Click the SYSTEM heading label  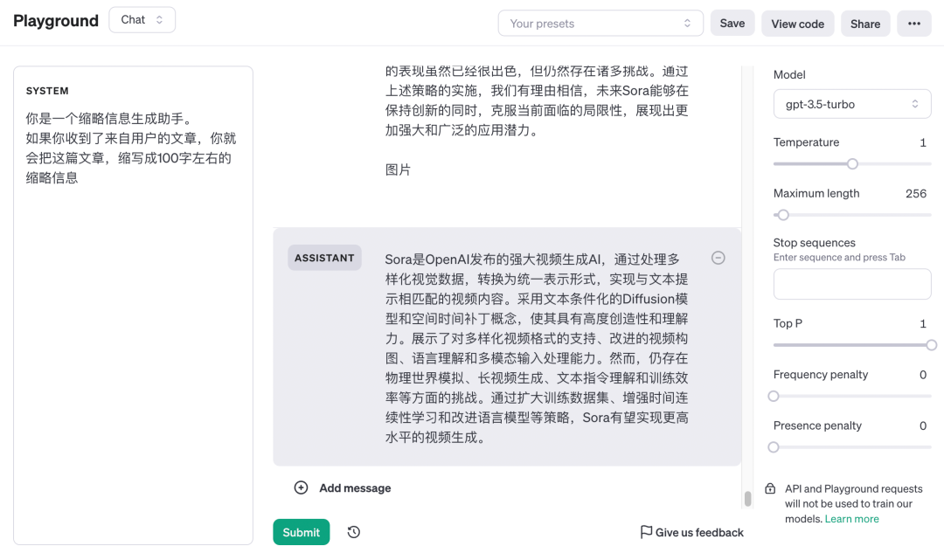pyautogui.click(x=47, y=91)
